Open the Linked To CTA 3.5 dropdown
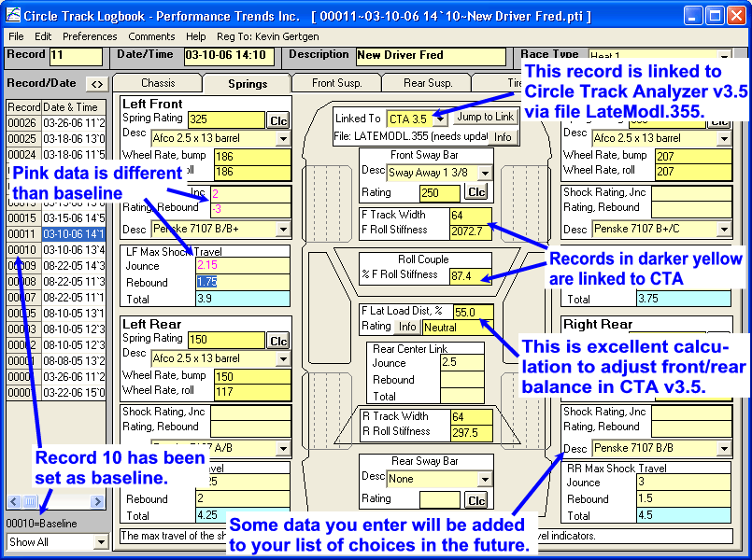This screenshot has height=560, width=752. tap(441, 119)
